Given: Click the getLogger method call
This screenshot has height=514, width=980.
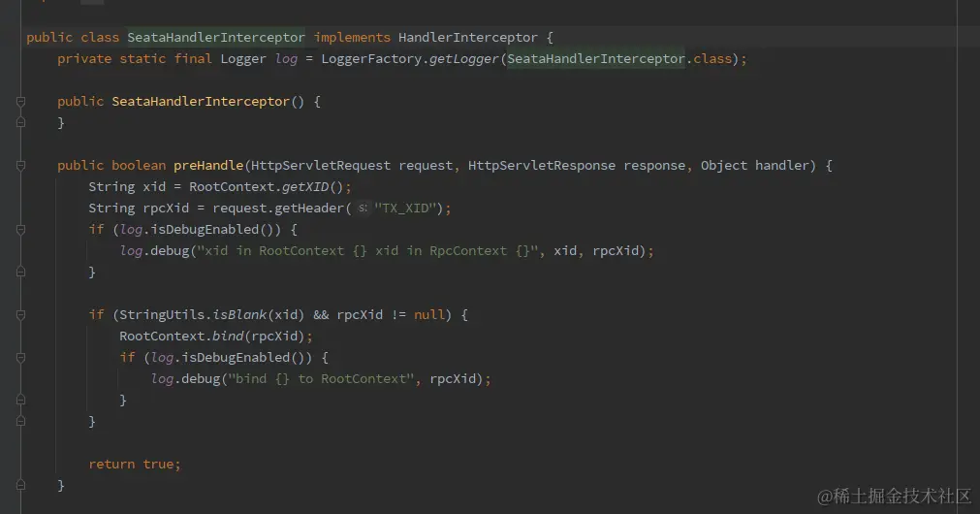Looking at the screenshot, I should [463, 59].
